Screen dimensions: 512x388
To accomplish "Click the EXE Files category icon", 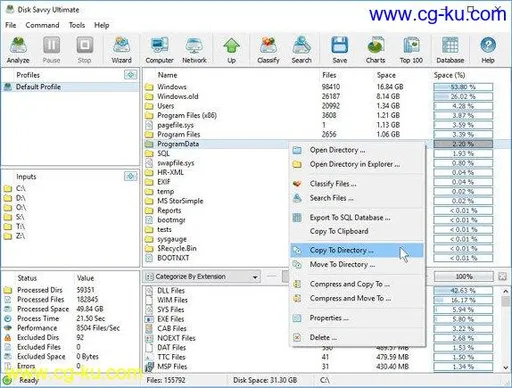I will [149, 319].
